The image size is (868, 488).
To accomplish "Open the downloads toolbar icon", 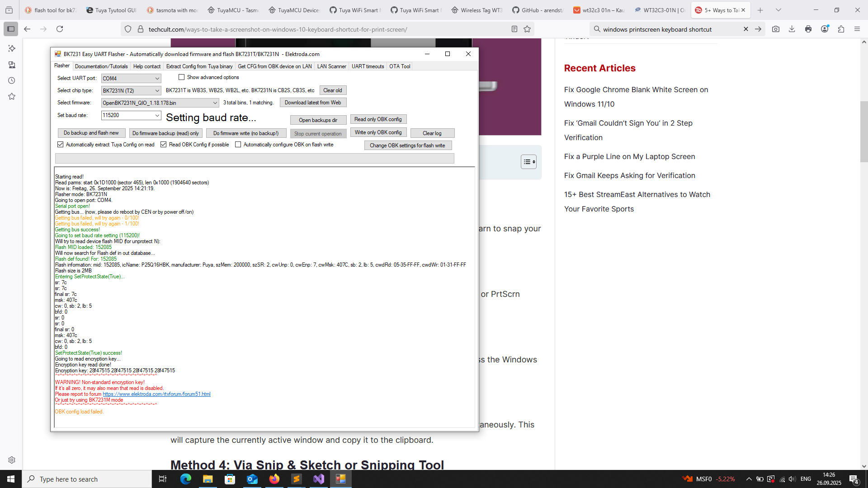I will pyautogui.click(x=792, y=29).
